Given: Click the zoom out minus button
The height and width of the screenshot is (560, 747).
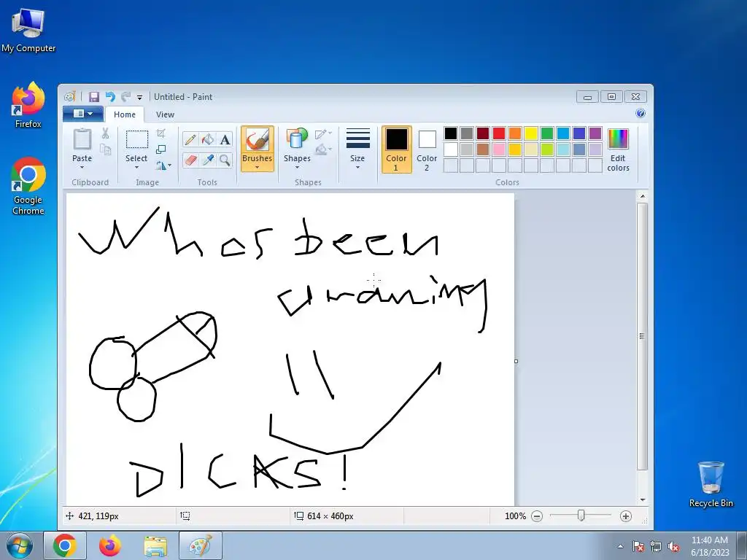Looking at the screenshot, I should 537,516.
